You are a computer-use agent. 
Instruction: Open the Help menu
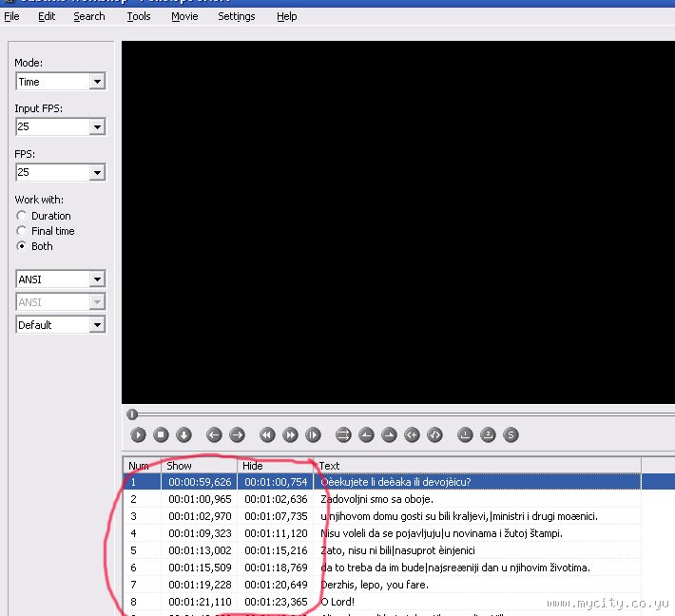pyautogui.click(x=287, y=16)
